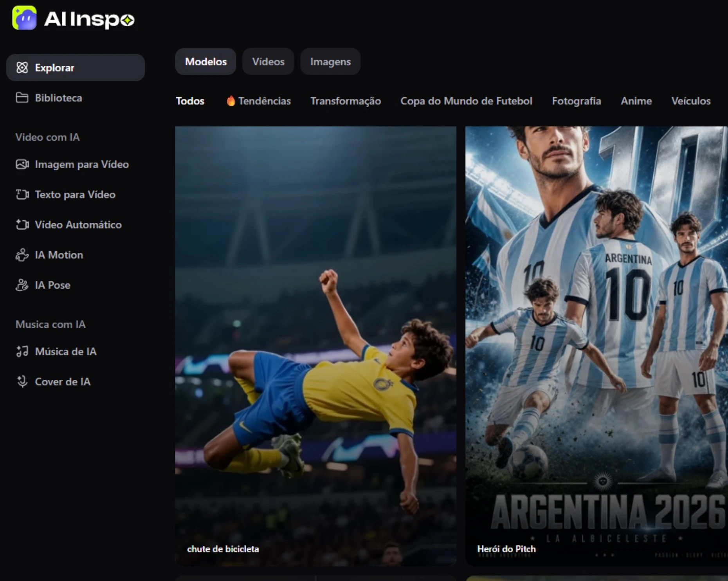Go to IA Motion
This screenshot has width=728, height=581.
(76, 255)
